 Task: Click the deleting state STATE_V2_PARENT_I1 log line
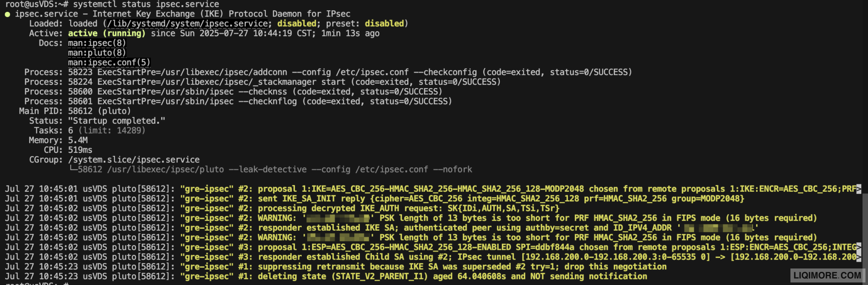326,277
